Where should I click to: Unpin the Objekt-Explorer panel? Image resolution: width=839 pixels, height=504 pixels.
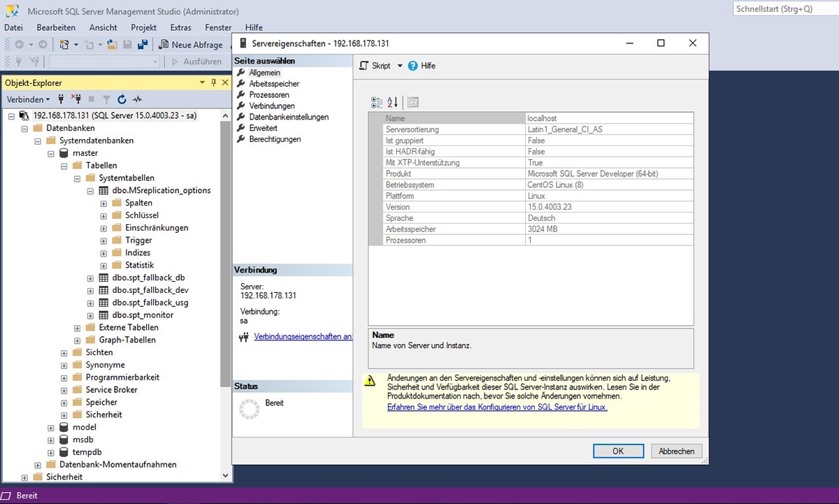click(213, 82)
